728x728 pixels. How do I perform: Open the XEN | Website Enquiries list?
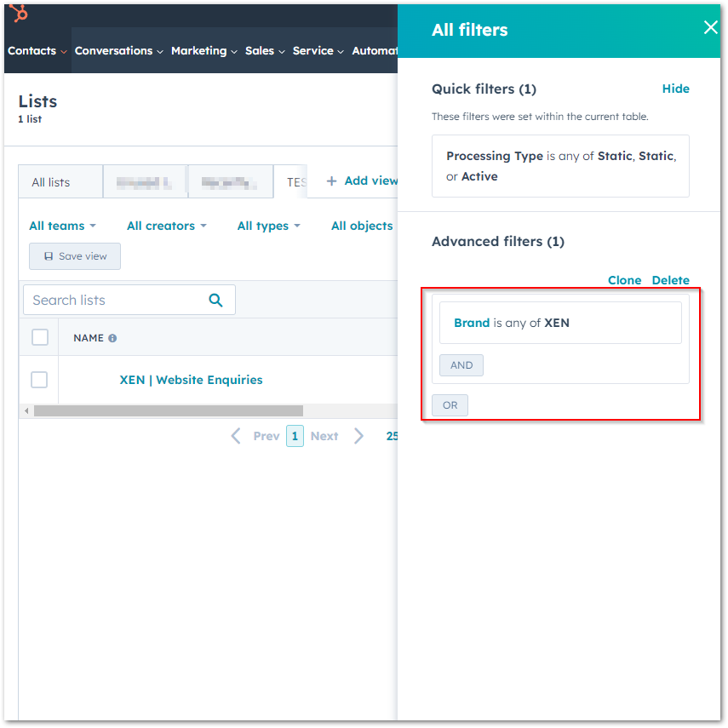tap(191, 380)
